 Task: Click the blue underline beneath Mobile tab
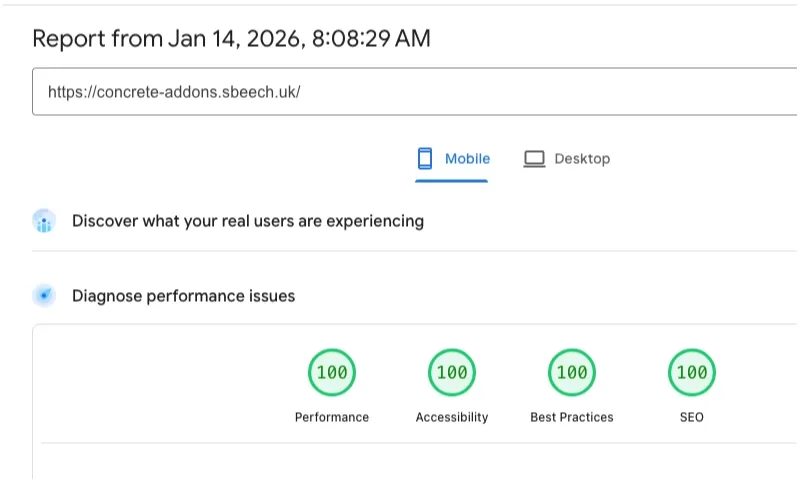tap(452, 181)
